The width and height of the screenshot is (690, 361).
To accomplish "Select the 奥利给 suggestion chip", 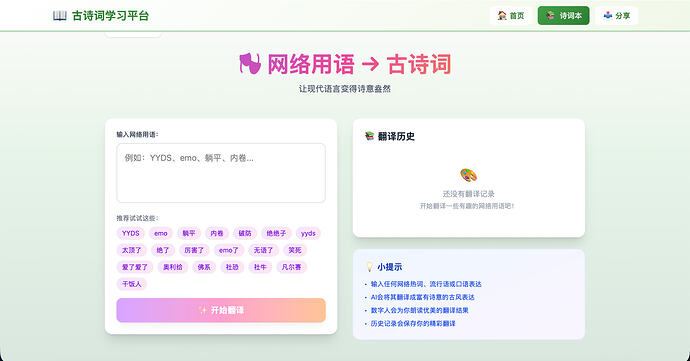I will click(173, 267).
